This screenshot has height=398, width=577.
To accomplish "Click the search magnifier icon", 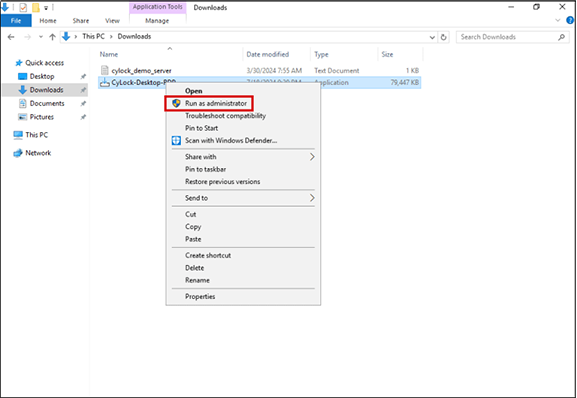I will pos(561,37).
